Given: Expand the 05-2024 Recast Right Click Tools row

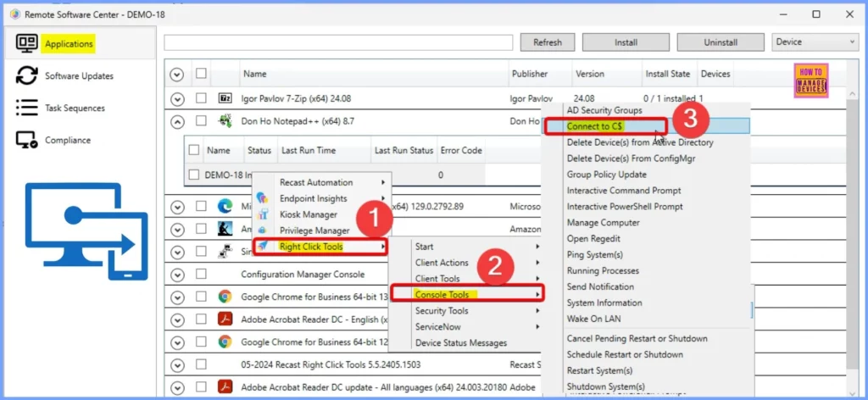Looking at the screenshot, I should click(177, 365).
